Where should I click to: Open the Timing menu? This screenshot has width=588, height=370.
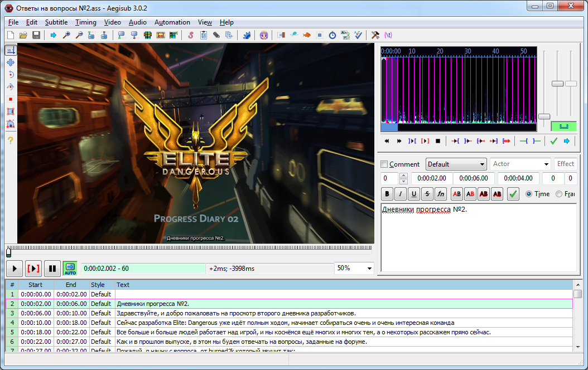(85, 22)
